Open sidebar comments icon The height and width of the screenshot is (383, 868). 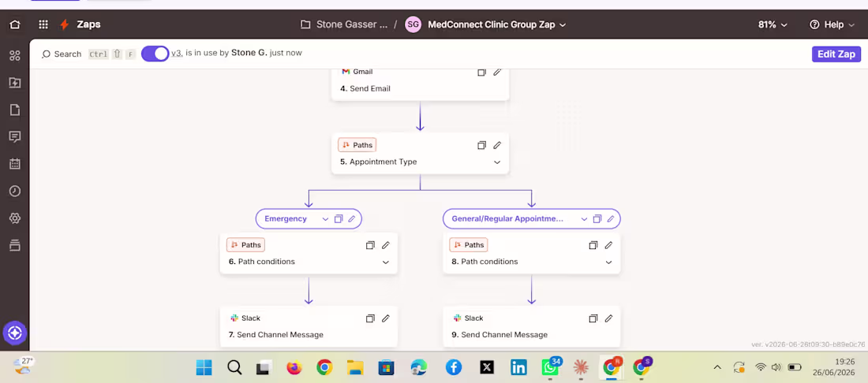coord(15,137)
